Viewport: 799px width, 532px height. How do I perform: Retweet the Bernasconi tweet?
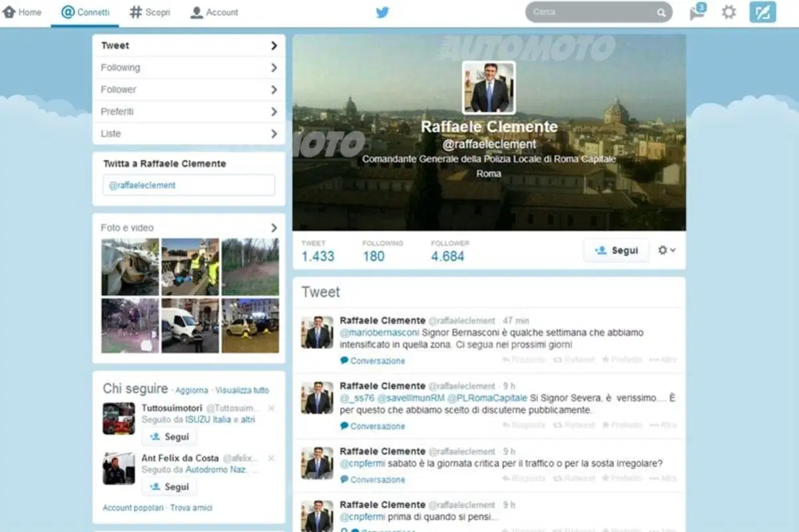click(574, 360)
